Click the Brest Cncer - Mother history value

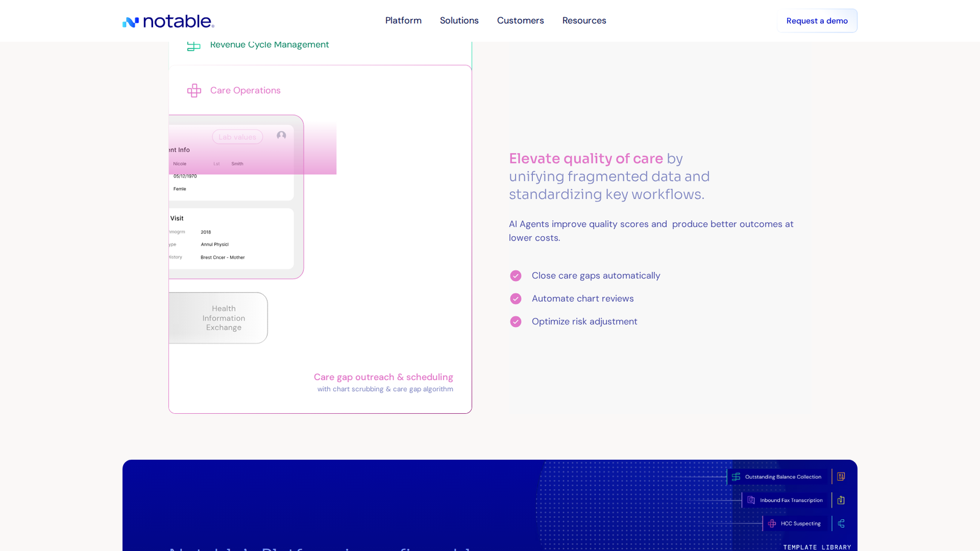222,258
